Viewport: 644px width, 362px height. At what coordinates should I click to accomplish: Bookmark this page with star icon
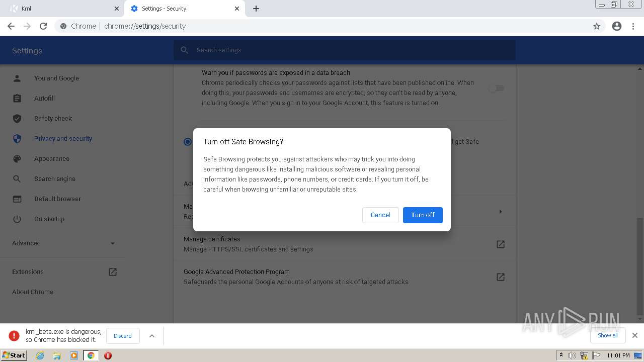click(x=597, y=26)
